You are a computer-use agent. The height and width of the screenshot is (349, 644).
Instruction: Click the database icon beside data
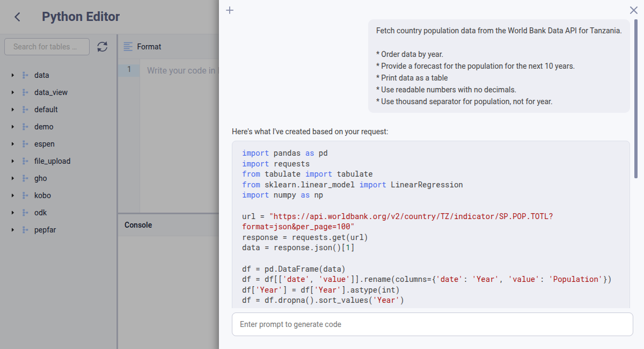pyautogui.click(x=24, y=75)
